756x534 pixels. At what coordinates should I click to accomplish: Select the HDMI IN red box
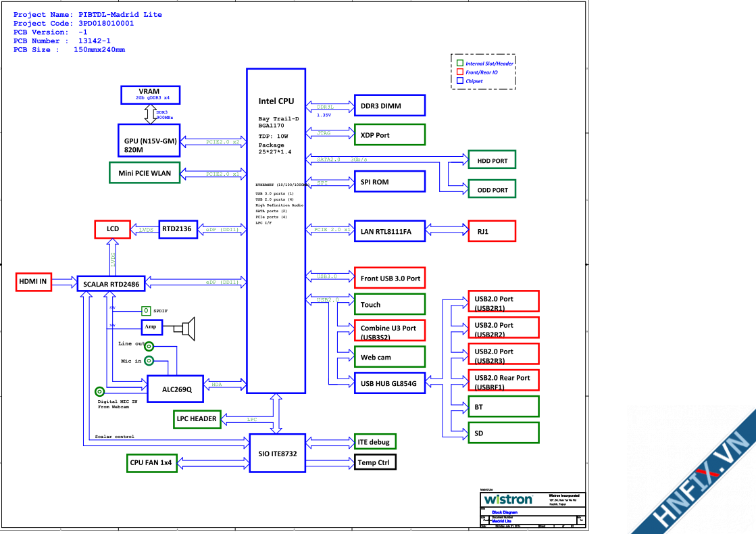click(32, 283)
